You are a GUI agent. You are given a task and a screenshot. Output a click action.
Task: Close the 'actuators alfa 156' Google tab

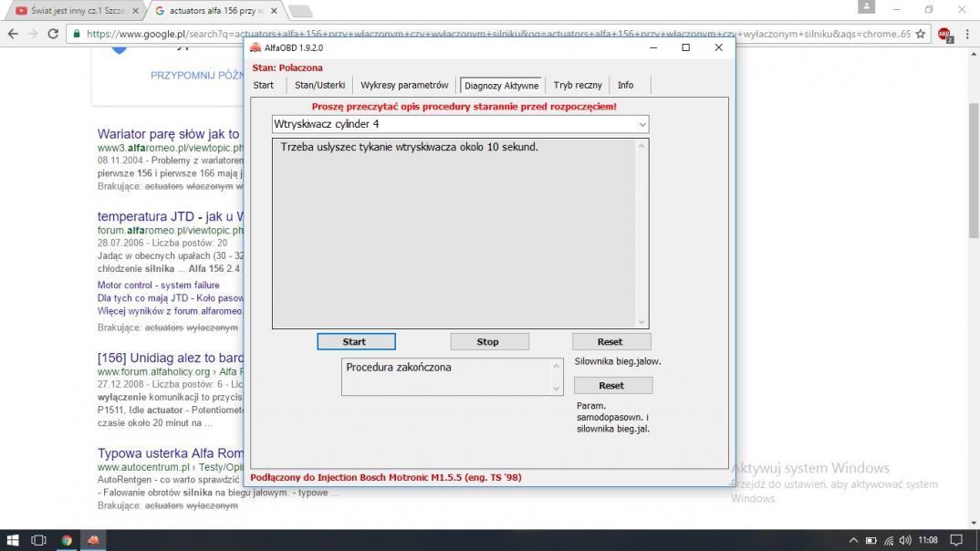tap(274, 11)
